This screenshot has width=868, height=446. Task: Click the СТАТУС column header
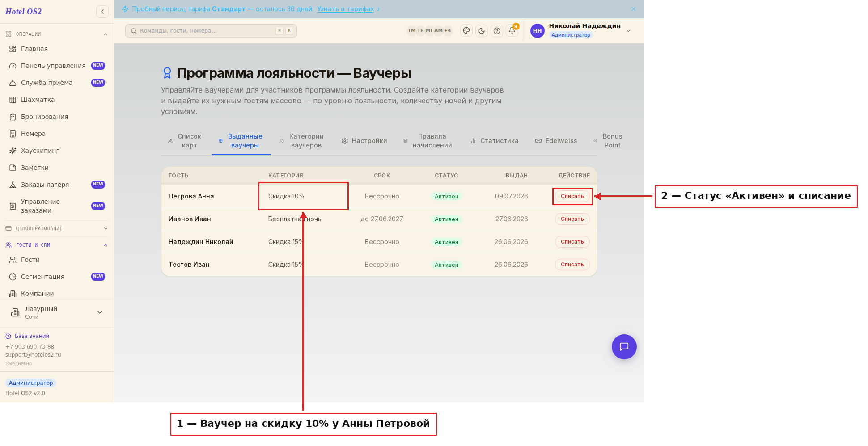(446, 176)
